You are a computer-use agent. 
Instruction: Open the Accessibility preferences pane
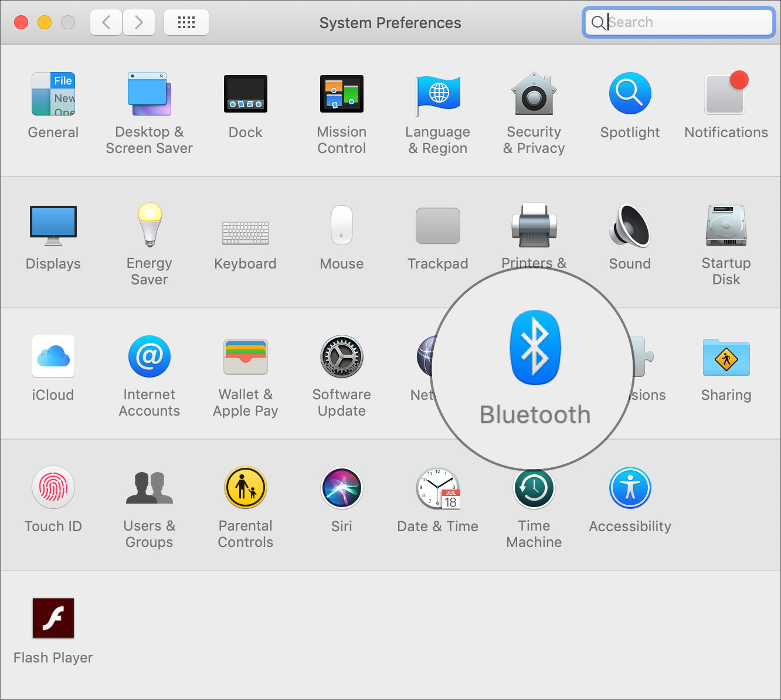coord(630,488)
